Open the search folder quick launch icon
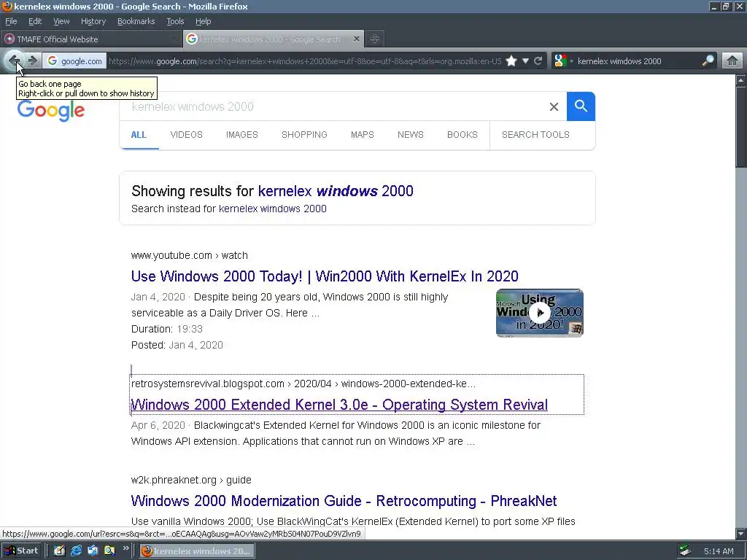 point(109,551)
